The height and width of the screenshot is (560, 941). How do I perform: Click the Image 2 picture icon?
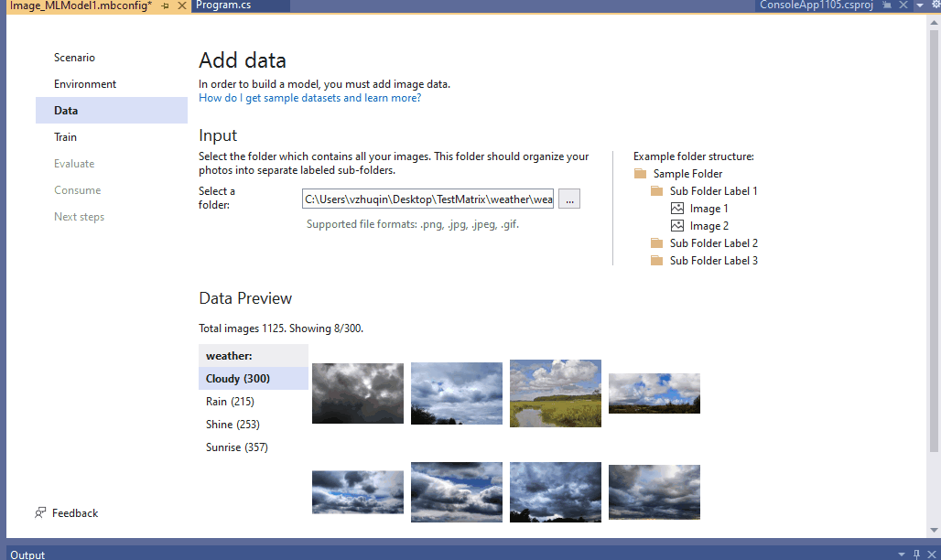676,225
